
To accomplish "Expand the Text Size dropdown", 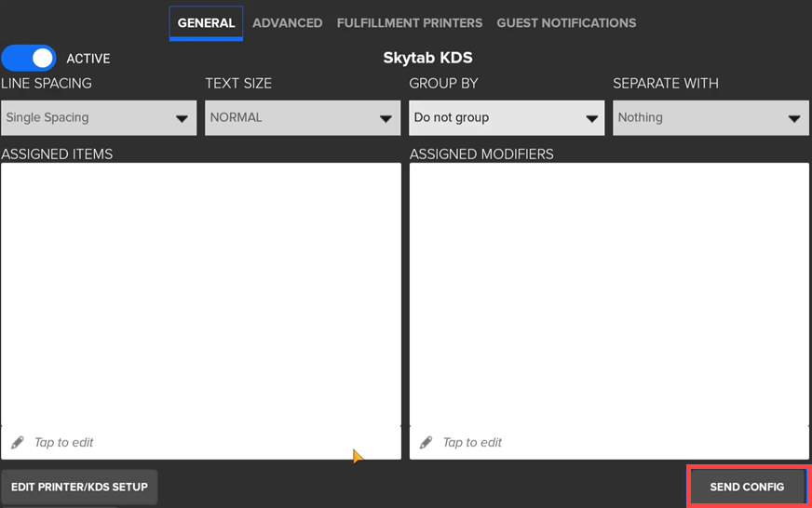I will [302, 118].
